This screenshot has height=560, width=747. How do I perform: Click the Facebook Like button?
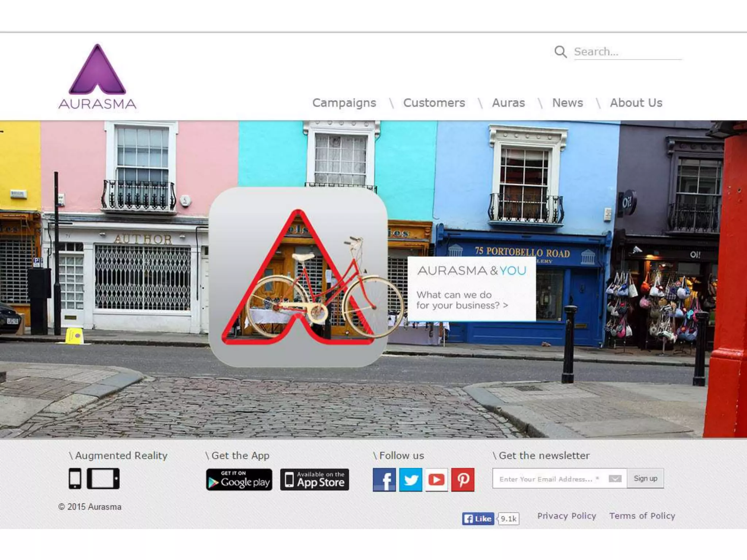point(478,518)
